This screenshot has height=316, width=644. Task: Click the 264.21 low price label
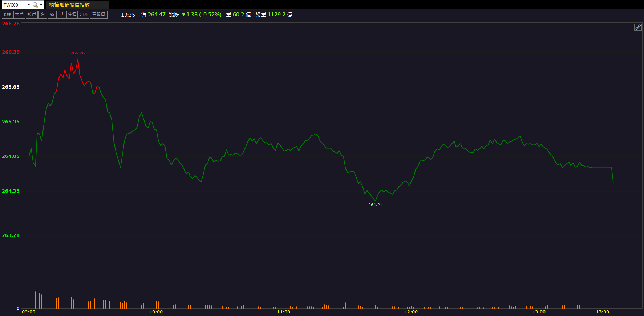[x=375, y=205]
